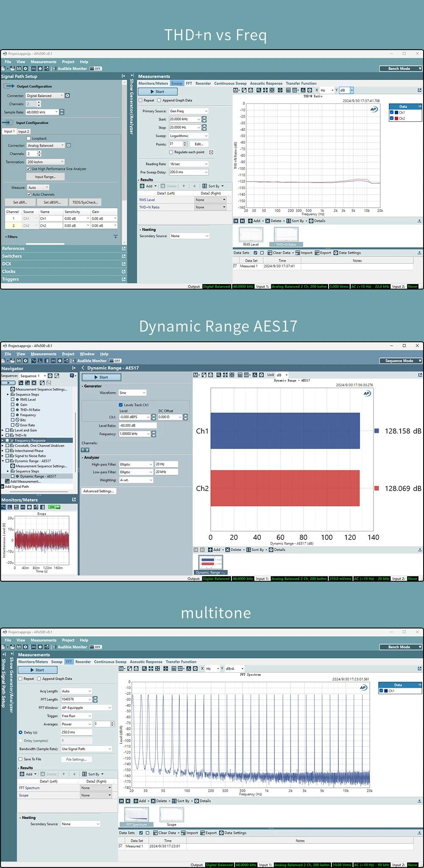Switch to the Acoustic Response tab in Sweep window

click(266, 84)
